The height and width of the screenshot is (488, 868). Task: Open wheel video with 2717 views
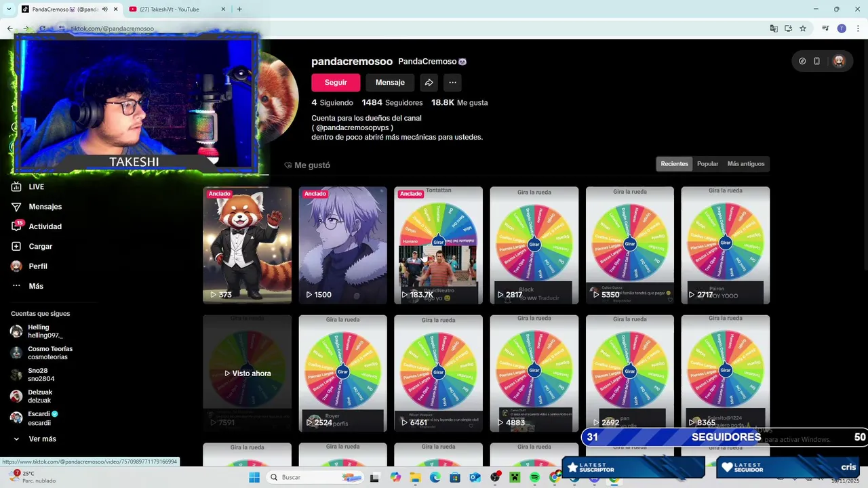725,245
